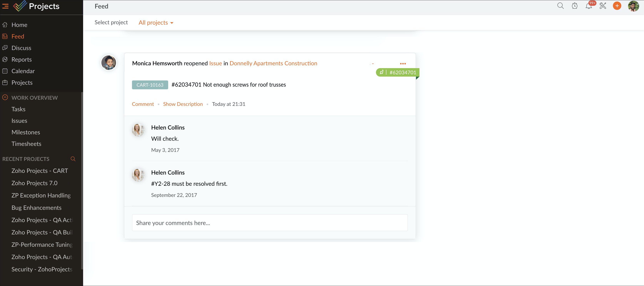Image resolution: width=644 pixels, height=286 pixels.
Task: Open the timer stopwatch icon
Action: (x=575, y=6)
